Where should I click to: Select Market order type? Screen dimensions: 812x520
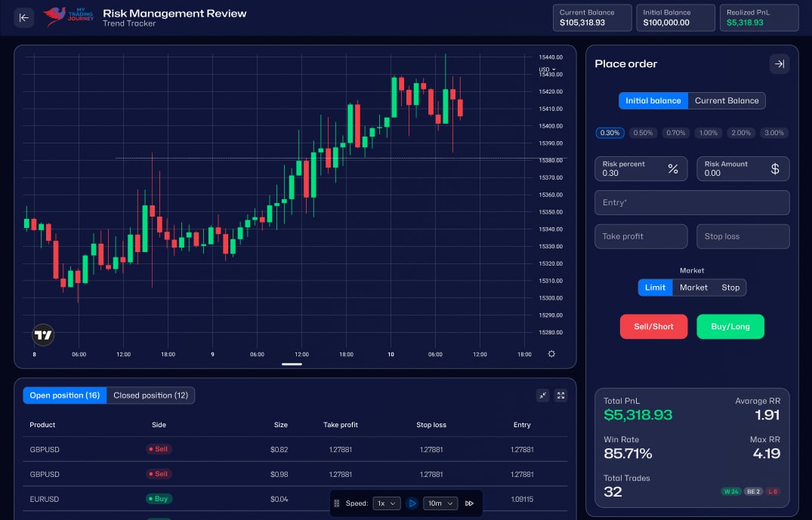(x=693, y=288)
